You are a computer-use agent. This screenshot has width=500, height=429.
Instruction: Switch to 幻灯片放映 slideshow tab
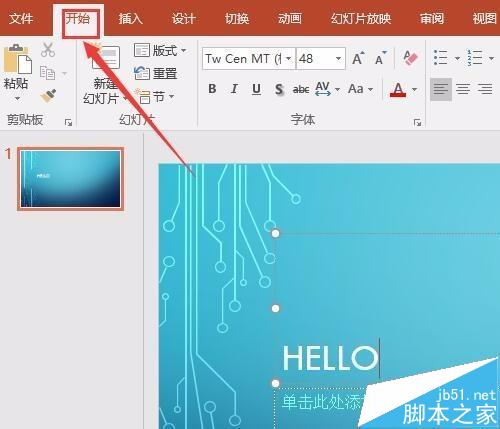pyautogui.click(x=361, y=18)
